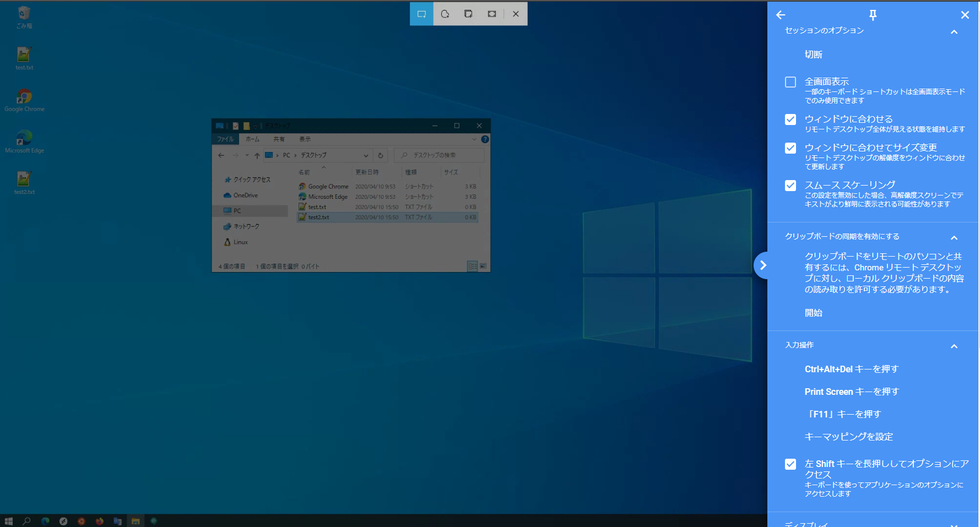Image resolution: width=980 pixels, height=527 pixels.
Task: Open the ホーム ribbon tab
Action: click(x=252, y=139)
